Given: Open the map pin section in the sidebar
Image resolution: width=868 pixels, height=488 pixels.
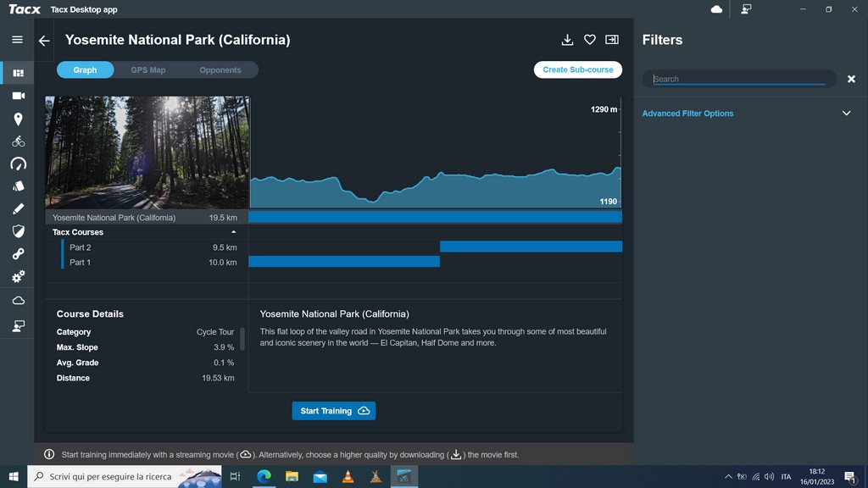Looking at the screenshot, I should coord(18,119).
